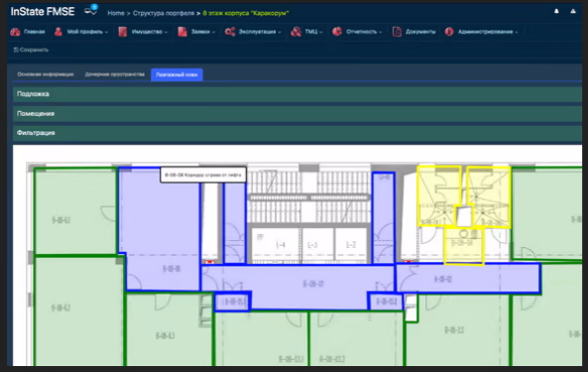The height and width of the screenshot is (372, 588).
Task: Select the Поэтажный план tab
Action: click(176, 74)
